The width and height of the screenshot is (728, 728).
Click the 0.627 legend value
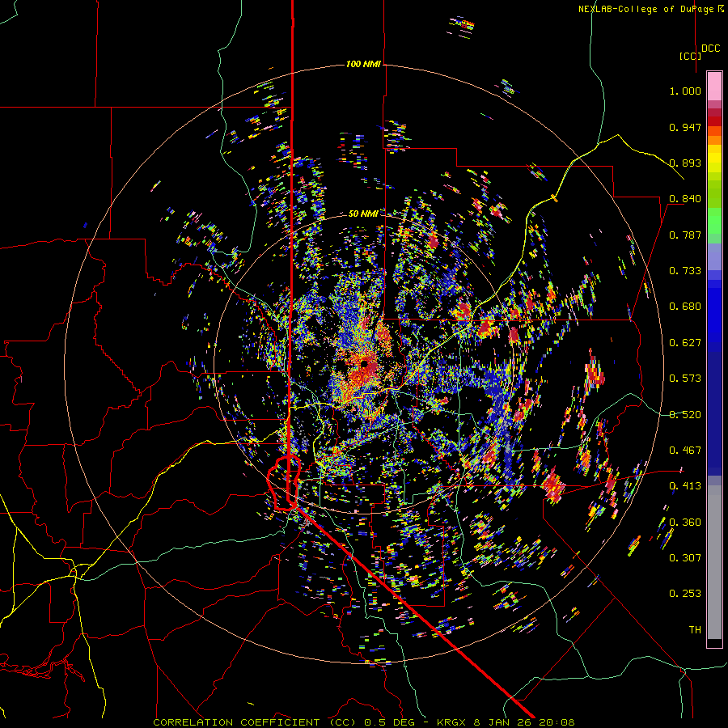coord(685,343)
